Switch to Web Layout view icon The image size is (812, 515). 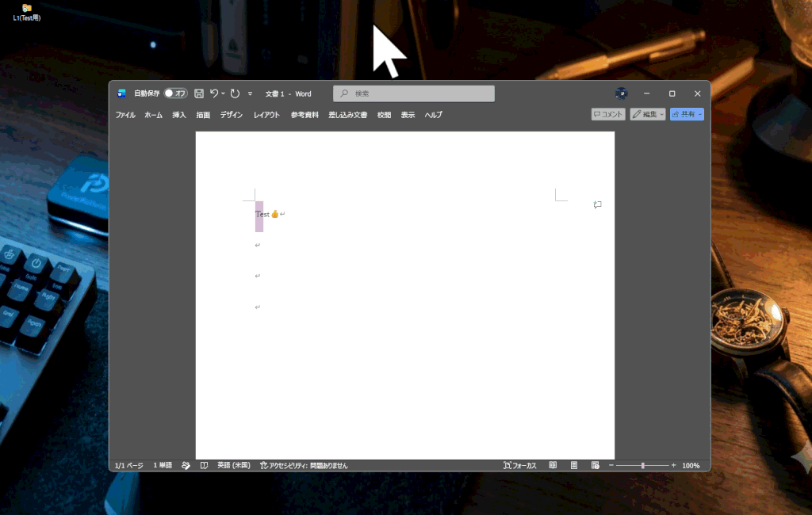pos(595,465)
